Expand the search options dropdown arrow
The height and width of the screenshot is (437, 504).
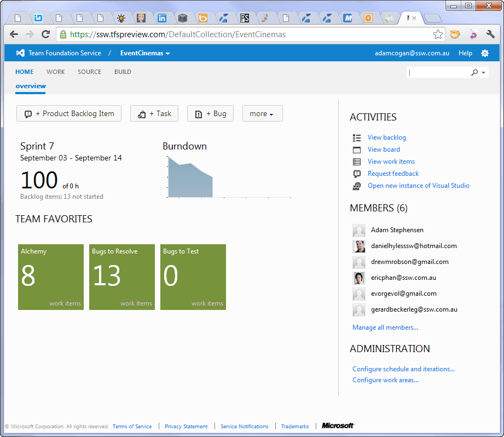pyautogui.click(x=483, y=72)
